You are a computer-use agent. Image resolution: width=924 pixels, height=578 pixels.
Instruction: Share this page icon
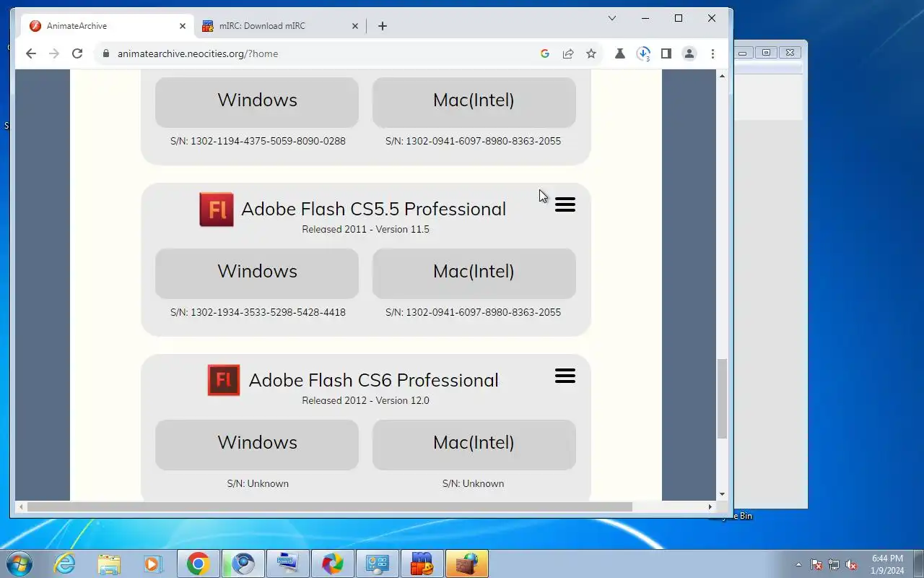[568, 53]
